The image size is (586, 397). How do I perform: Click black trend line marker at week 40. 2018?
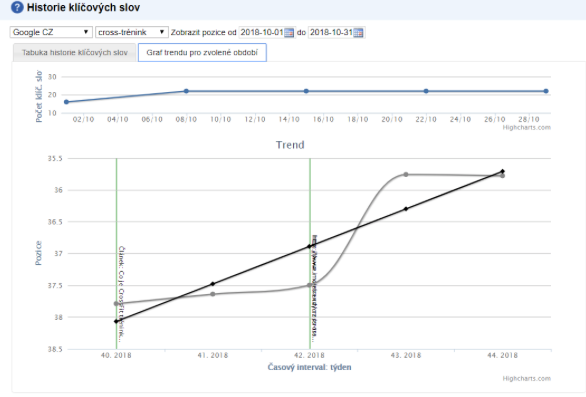tap(116, 321)
